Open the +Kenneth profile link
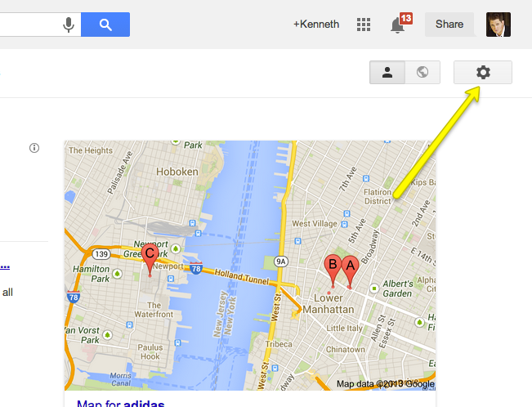 click(x=316, y=24)
